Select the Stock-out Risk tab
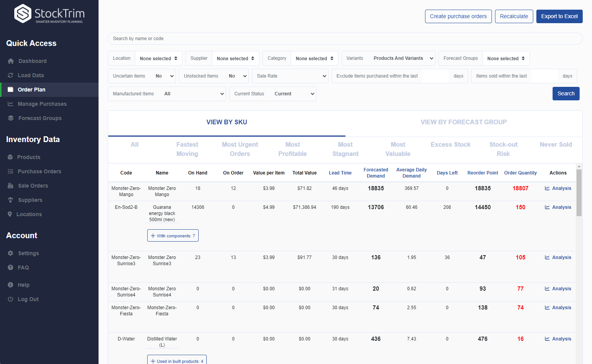 (x=504, y=149)
